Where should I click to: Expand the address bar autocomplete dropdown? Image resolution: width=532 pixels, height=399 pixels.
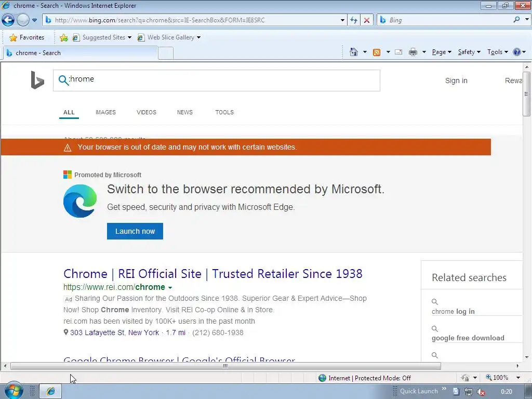[342, 20]
